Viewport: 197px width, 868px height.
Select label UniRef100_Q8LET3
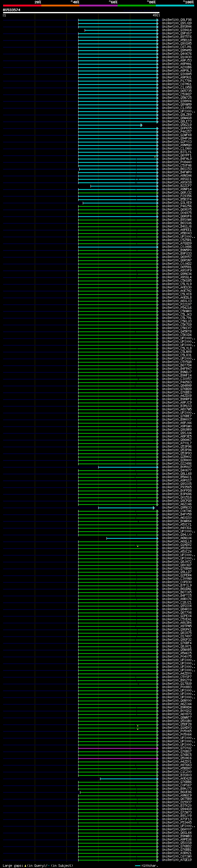click(177, 122)
